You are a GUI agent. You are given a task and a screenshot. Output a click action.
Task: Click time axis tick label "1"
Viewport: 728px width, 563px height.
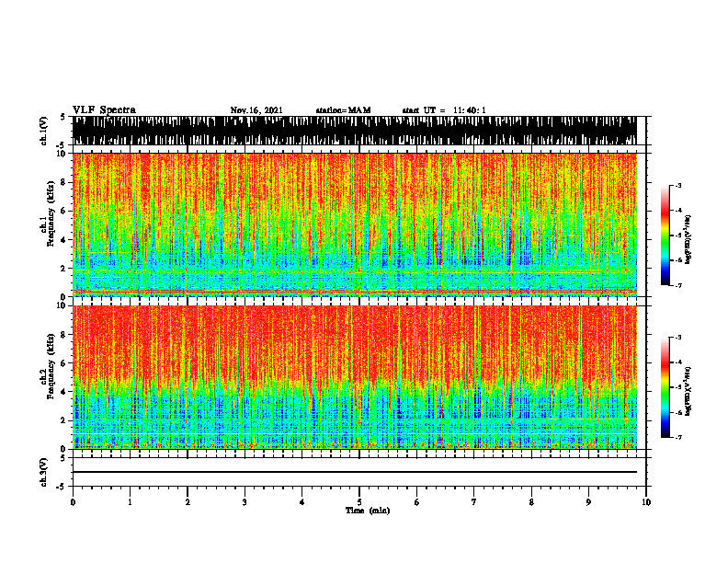[x=130, y=502]
